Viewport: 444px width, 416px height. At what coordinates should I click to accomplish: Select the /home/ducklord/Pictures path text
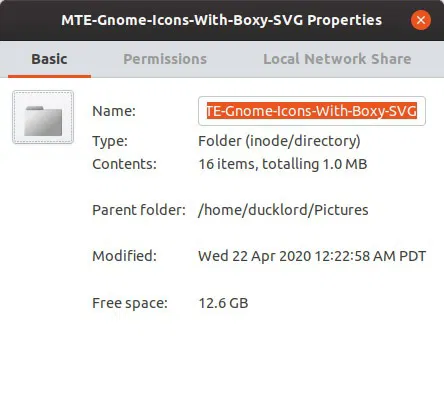coord(283,210)
